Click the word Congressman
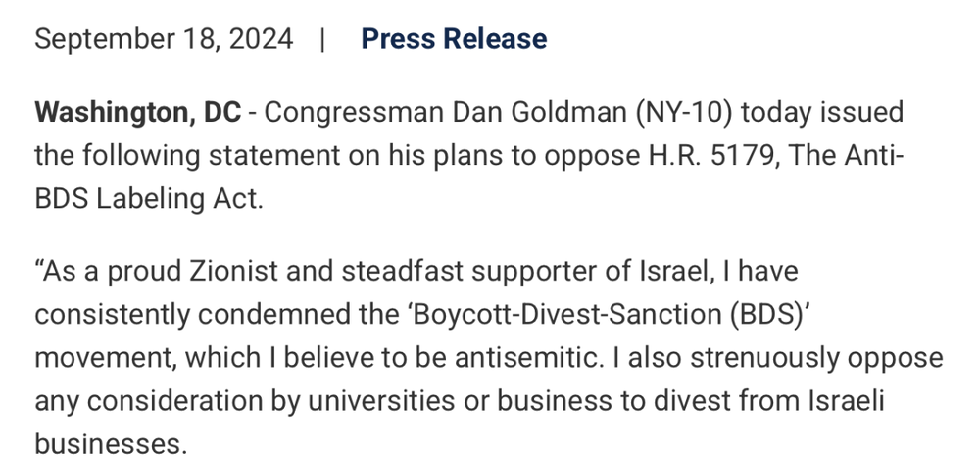Image resolution: width=980 pixels, height=463 pixels. click(354, 112)
